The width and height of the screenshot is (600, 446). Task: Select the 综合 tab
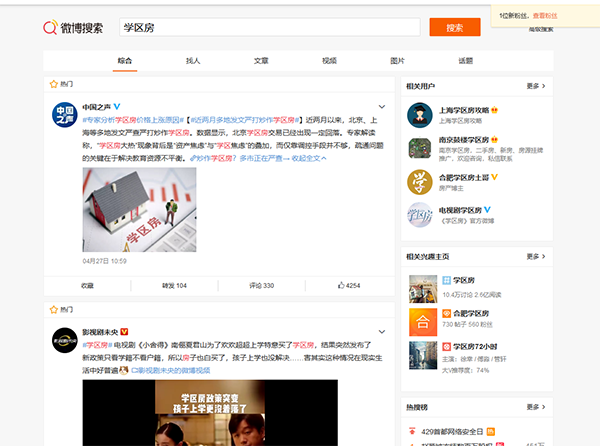pos(125,60)
